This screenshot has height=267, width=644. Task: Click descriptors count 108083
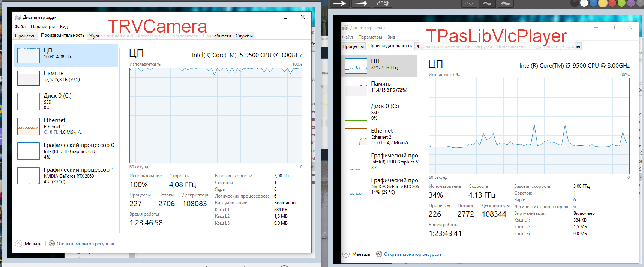[195, 204]
